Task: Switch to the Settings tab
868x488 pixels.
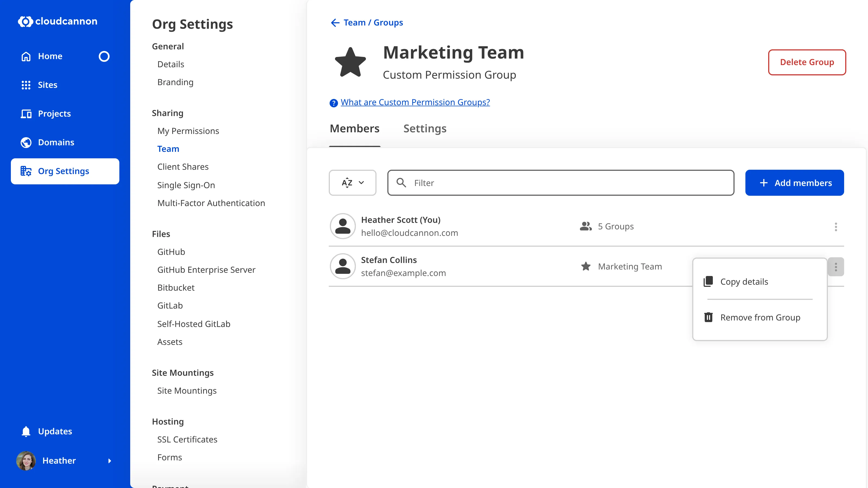Action: point(425,129)
